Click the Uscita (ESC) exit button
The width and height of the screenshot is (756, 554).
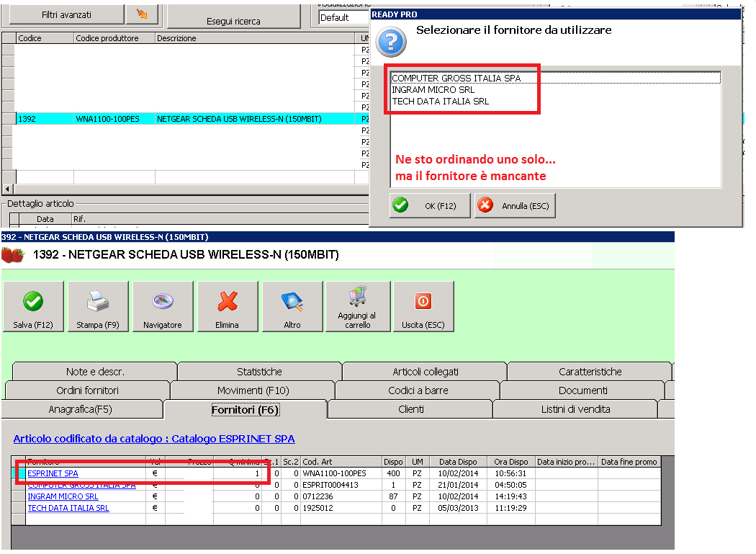click(x=423, y=306)
